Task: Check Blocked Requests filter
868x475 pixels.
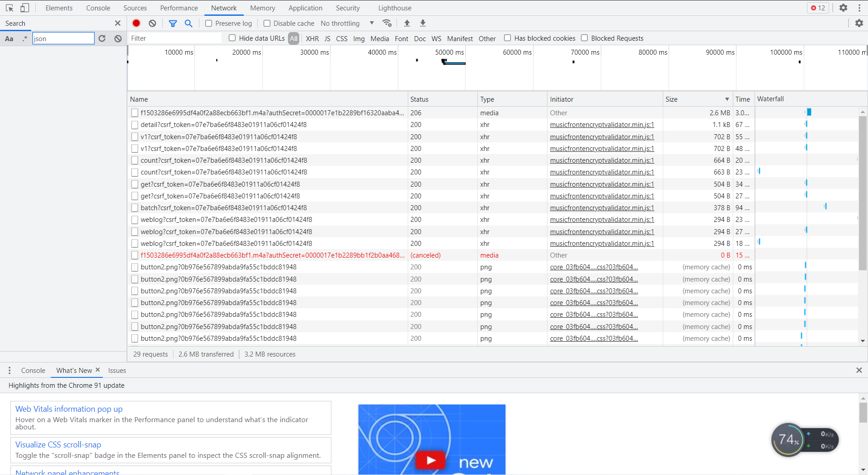Action: pos(584,38)
